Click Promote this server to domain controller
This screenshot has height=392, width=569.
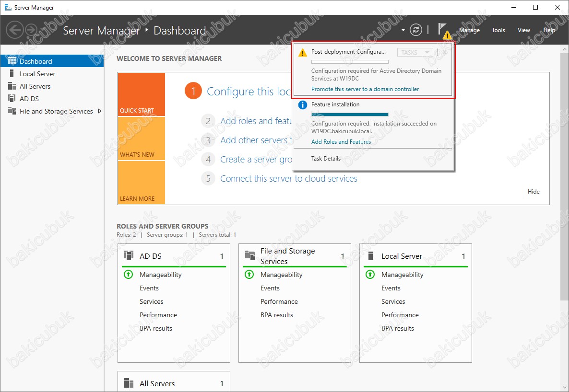click(365, 89)
